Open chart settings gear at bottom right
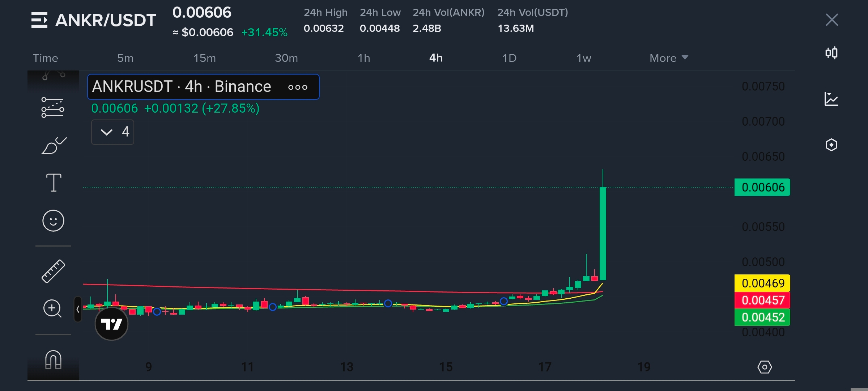 (x=765, y=367)
